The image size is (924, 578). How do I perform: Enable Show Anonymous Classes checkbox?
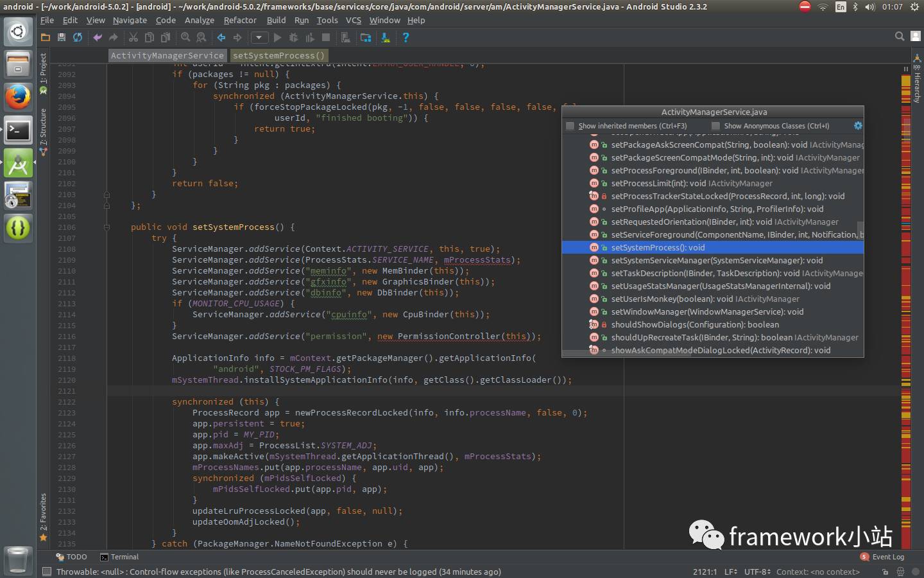click(x=715, y=126)
